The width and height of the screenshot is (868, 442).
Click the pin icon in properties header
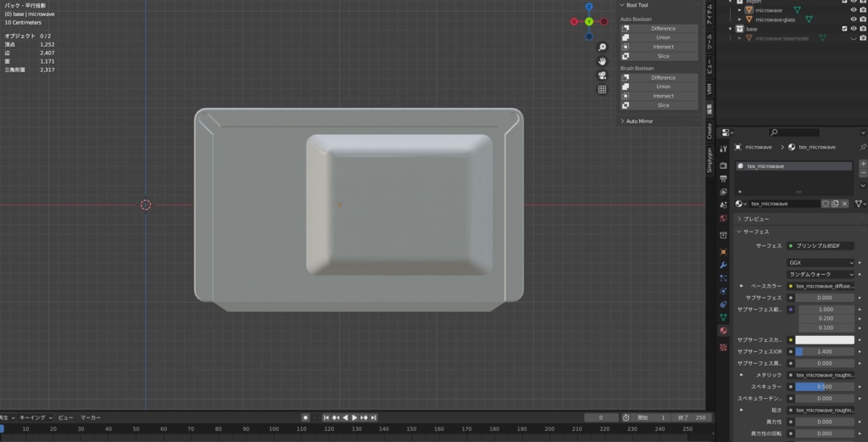pos(862,148)
